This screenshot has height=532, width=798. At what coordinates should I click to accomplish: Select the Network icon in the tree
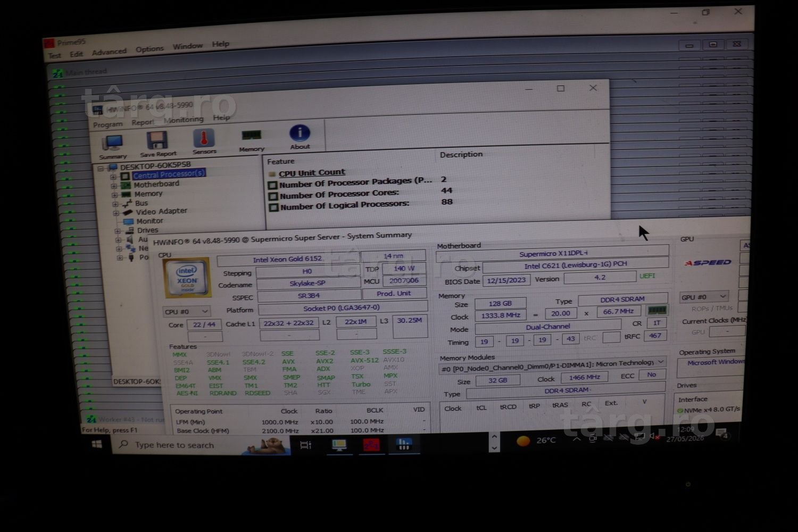pos(130,248)
